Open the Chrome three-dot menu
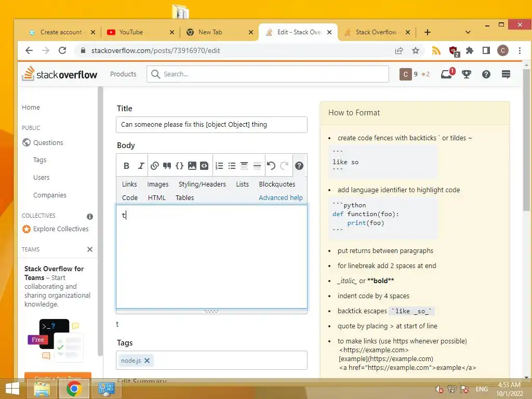The height and width of the screenshot is (399, 532). [520, 50]
